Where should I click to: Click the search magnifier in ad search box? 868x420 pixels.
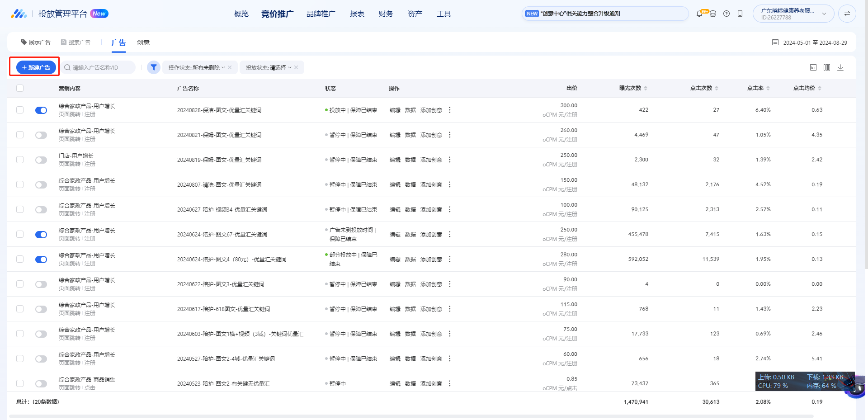point(67,67)
